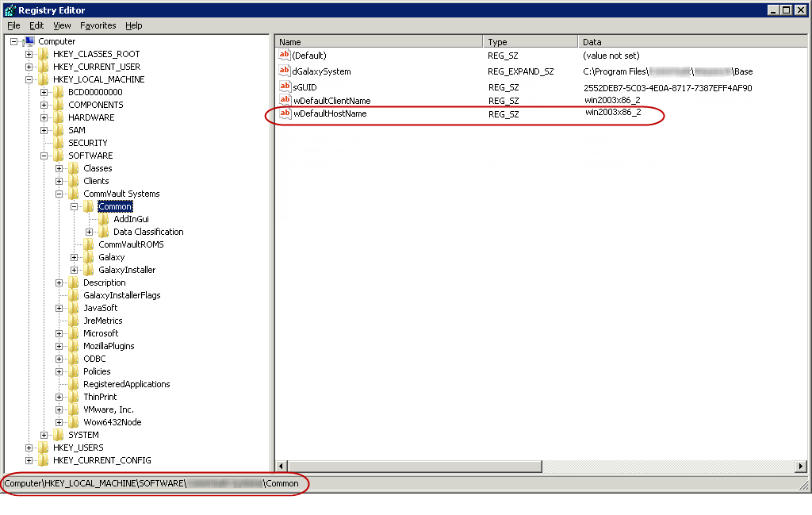Collapse the CommVault Systems key

[59, 194]
